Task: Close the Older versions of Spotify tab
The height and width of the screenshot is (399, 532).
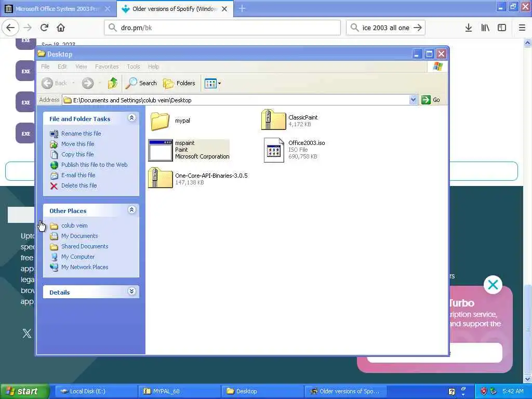Action: (x=224, y=9)
